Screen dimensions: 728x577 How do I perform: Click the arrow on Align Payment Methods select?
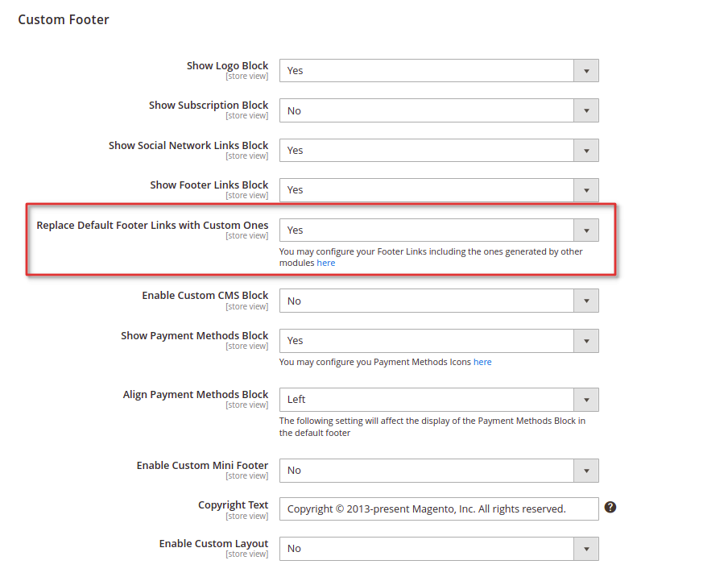pos(586,400)
